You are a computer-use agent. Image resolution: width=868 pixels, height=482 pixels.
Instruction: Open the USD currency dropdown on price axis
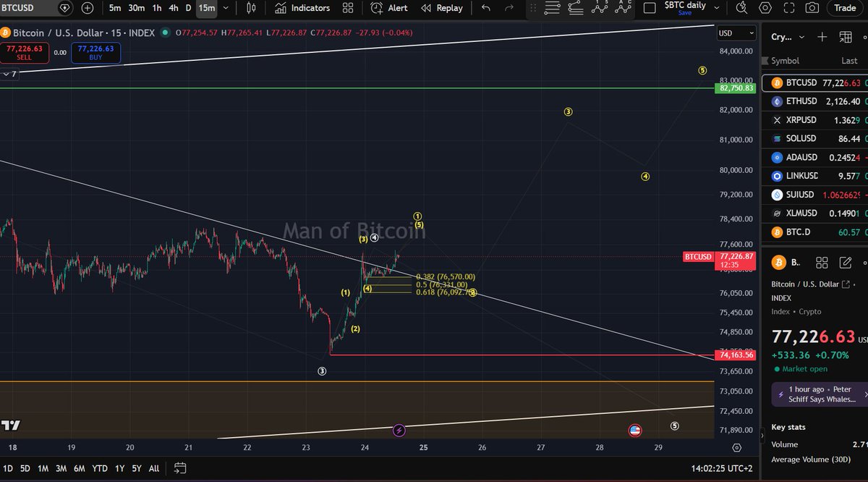736,33
